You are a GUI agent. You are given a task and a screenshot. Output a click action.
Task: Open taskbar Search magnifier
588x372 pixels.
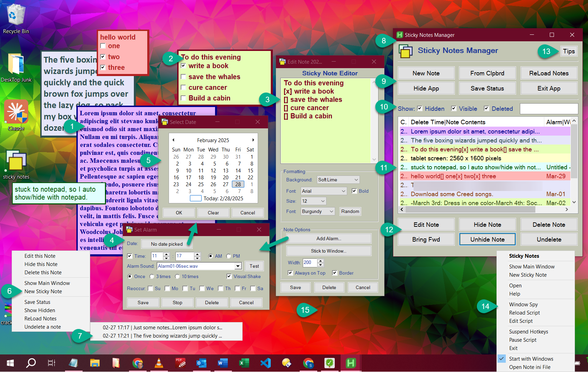(x=31, y=363)
